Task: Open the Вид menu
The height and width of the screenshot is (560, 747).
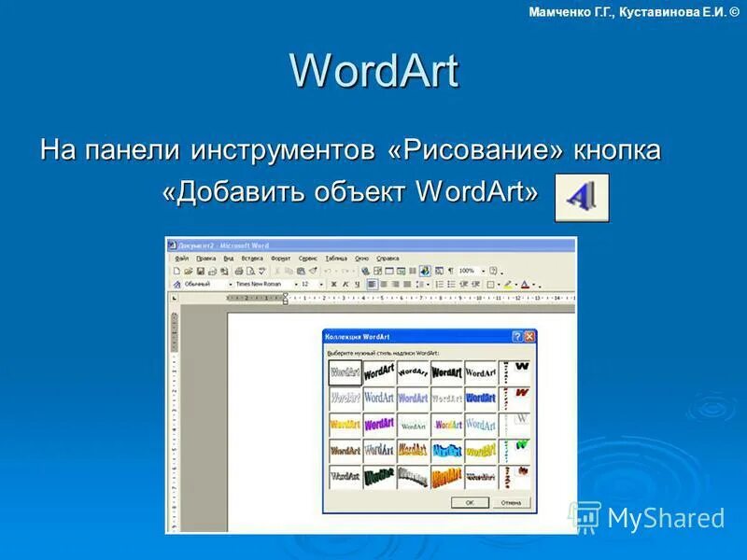Action: coord(229,259)
